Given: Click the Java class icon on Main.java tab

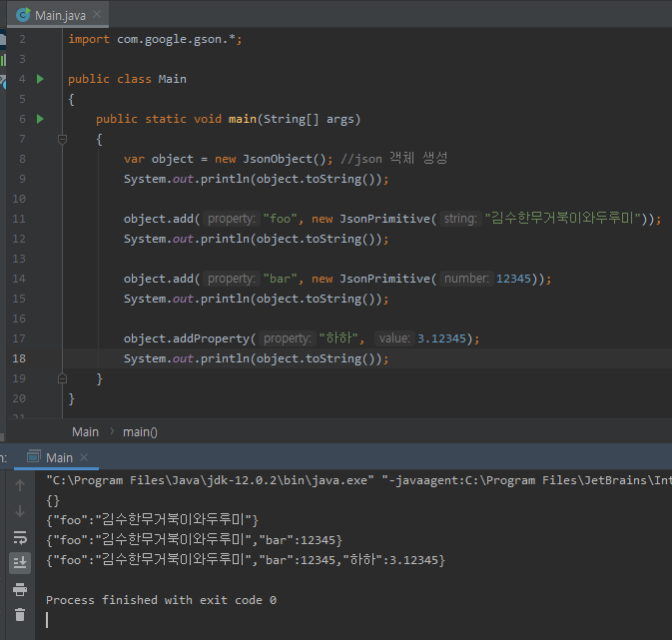Looking at the screenshot, I should (x=23, y=14).
